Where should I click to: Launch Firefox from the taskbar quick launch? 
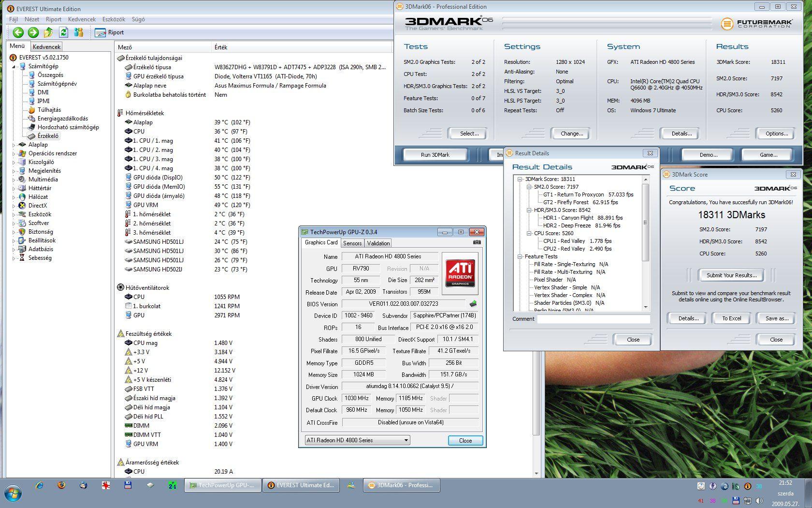(x=61, y=485)
